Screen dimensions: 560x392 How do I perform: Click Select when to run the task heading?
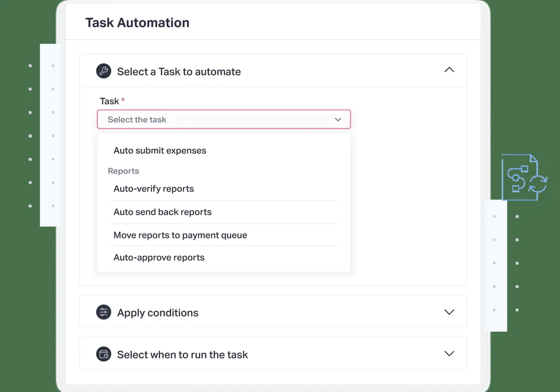tap(182, 355)
